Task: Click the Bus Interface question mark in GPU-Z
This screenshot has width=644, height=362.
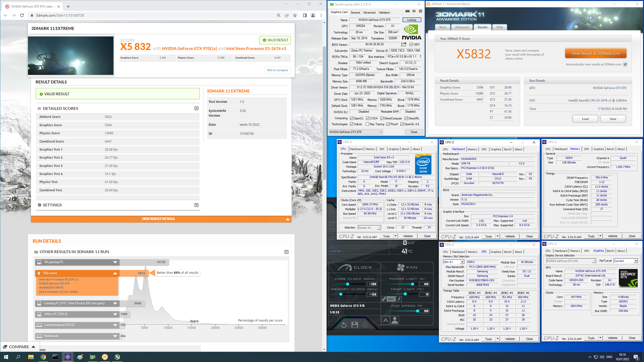Action: tap(420, 57)
